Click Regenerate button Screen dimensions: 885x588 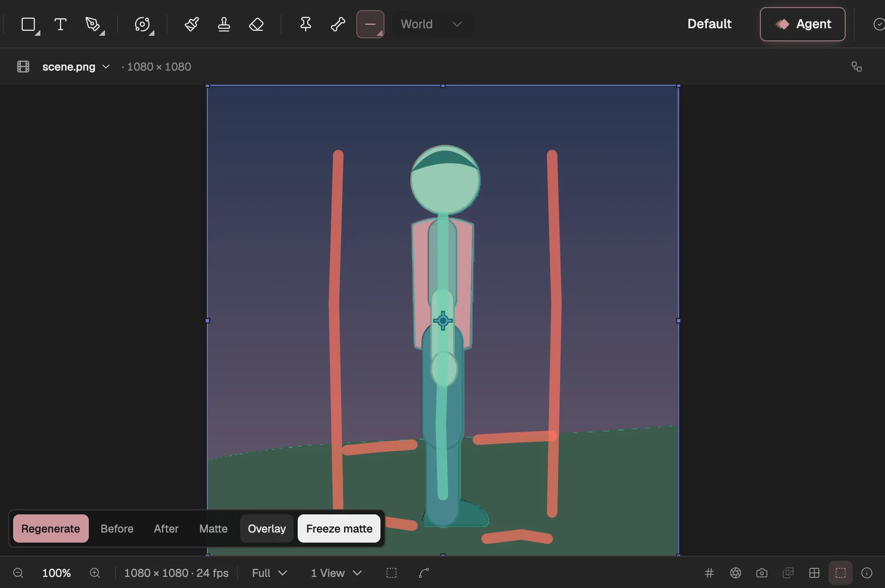coord(51,528)
